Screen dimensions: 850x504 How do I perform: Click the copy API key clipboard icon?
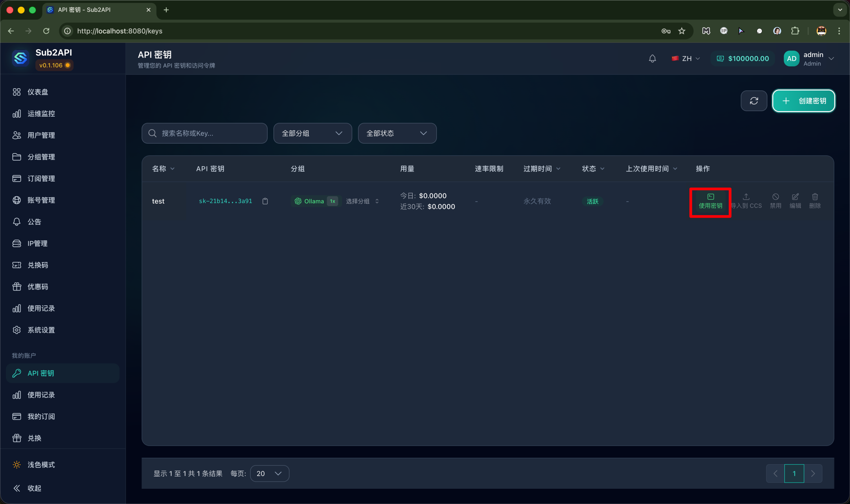(265, 201)
